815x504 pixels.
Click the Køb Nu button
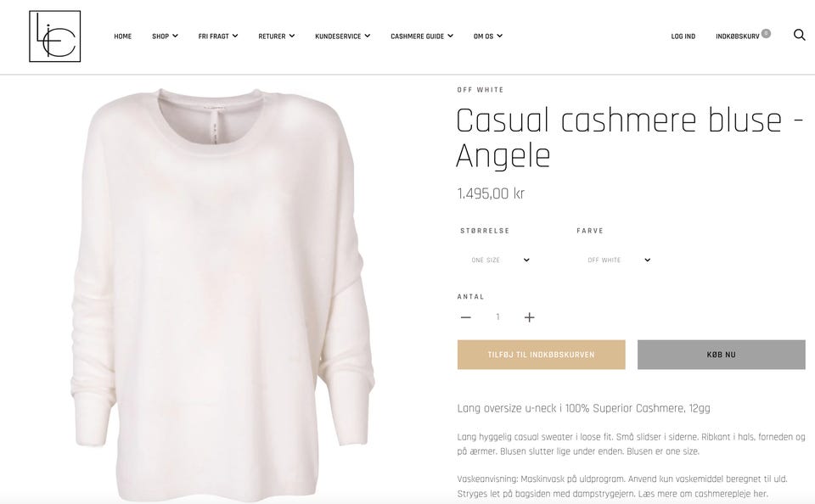pyautogui.click(x=722, y=355)
